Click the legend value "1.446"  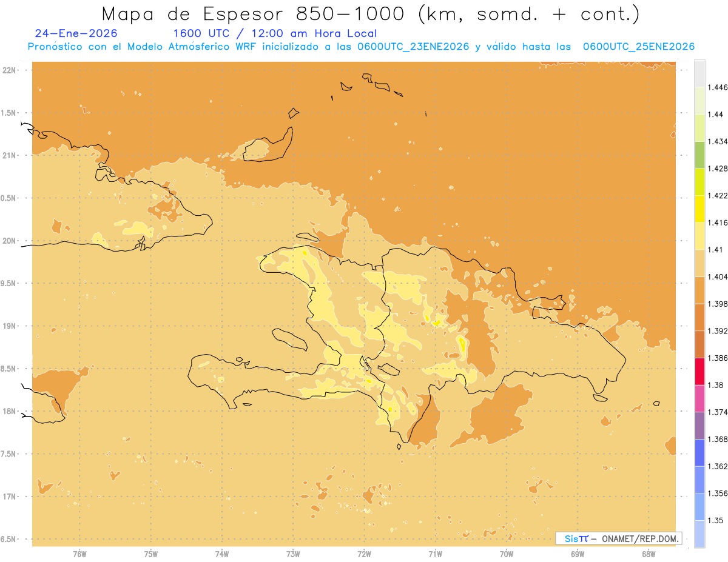(717, 87)
